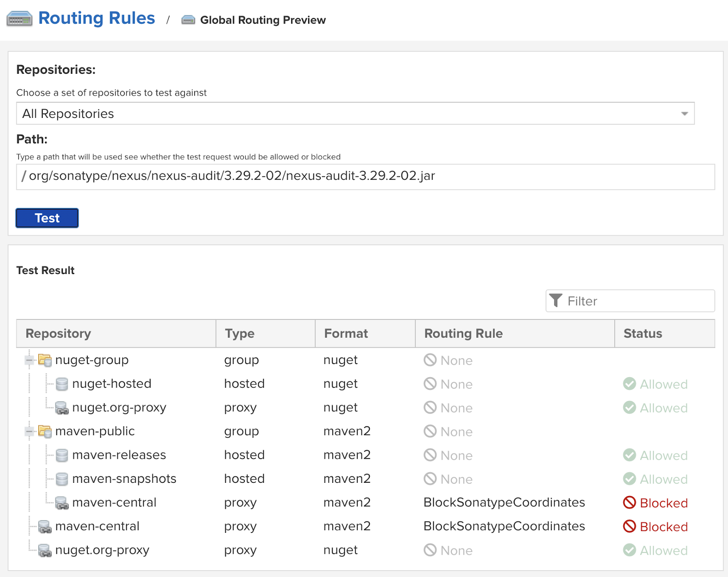Viewport: 728px width, 577px height.
Task: Click the nuget-hosted database icon
Action: tap(61, 384)
